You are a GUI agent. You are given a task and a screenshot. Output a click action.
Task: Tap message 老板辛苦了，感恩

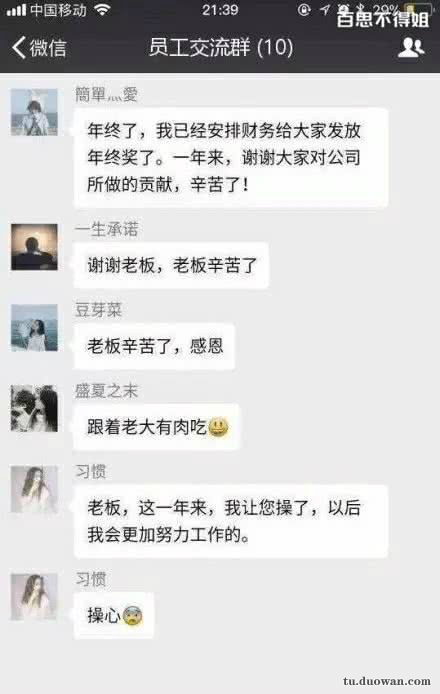(154, 346)
